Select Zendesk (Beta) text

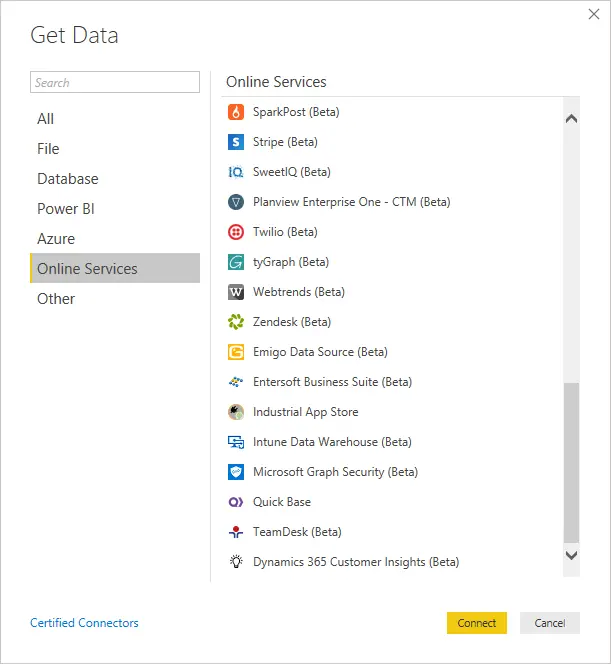[292, 322]
